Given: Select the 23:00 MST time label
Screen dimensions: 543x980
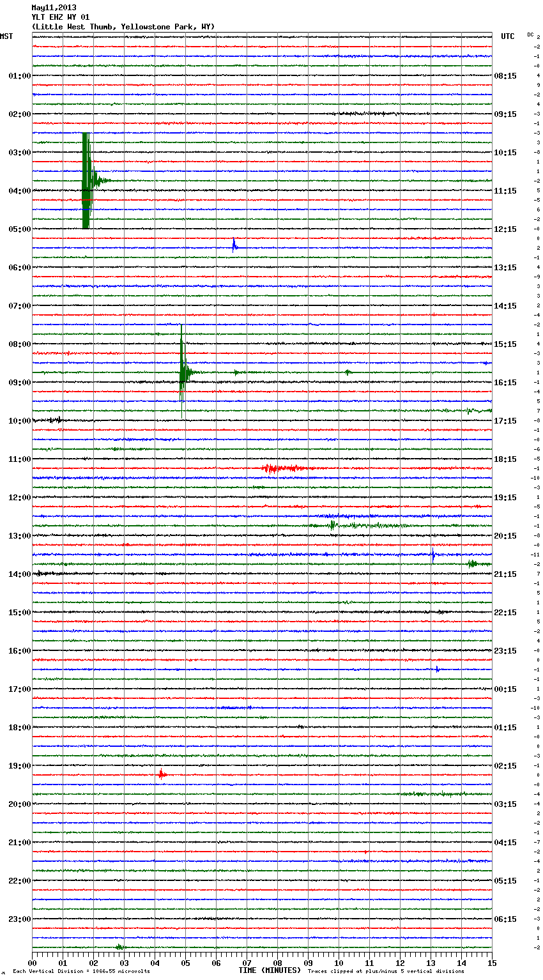Looking at the screenshot, I should pyautogui.click(x=20, y=919).
